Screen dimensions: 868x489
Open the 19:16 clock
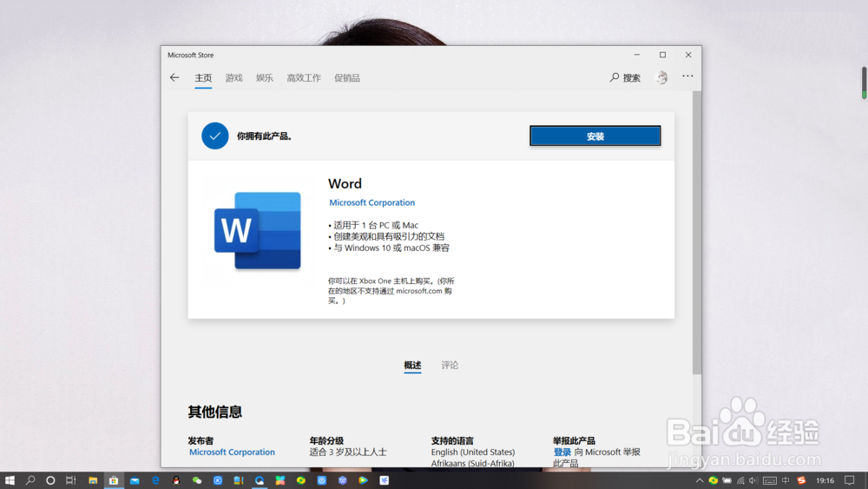click(x=825, y=480)
